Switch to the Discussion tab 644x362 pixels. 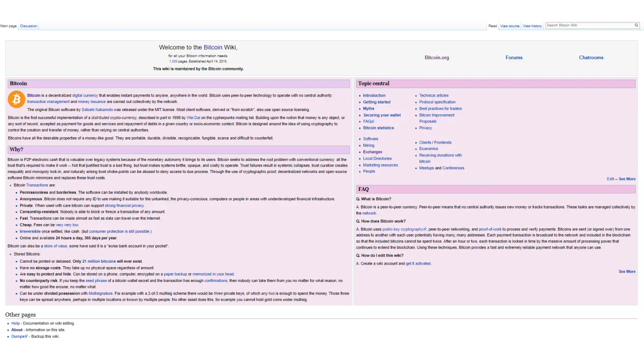point(29,26)
